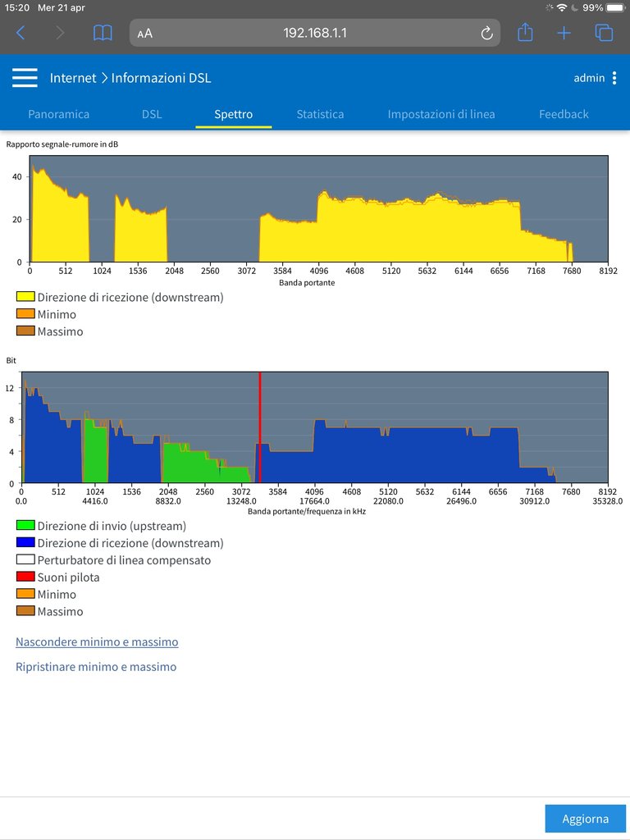630x840 pixels.
Task: Click the Internet breadcrumb link
Action: click(x=73, y=78)
